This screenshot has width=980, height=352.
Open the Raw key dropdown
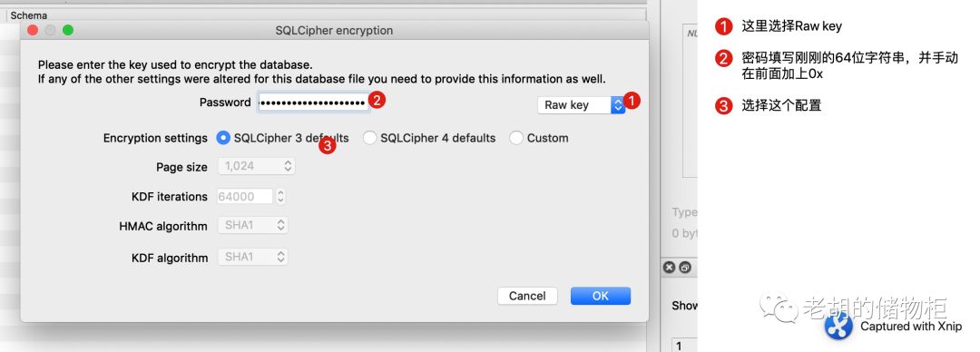pos(582,105)
